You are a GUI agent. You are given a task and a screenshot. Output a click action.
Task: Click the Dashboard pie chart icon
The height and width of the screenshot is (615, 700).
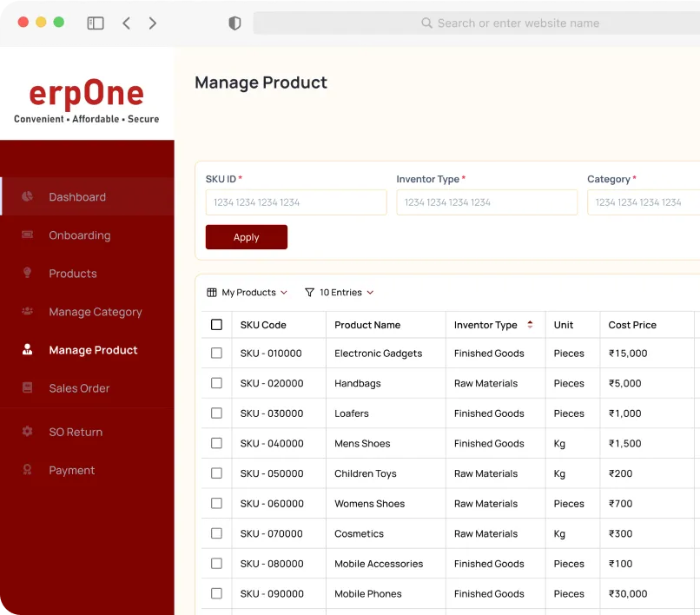coord(27,196)
